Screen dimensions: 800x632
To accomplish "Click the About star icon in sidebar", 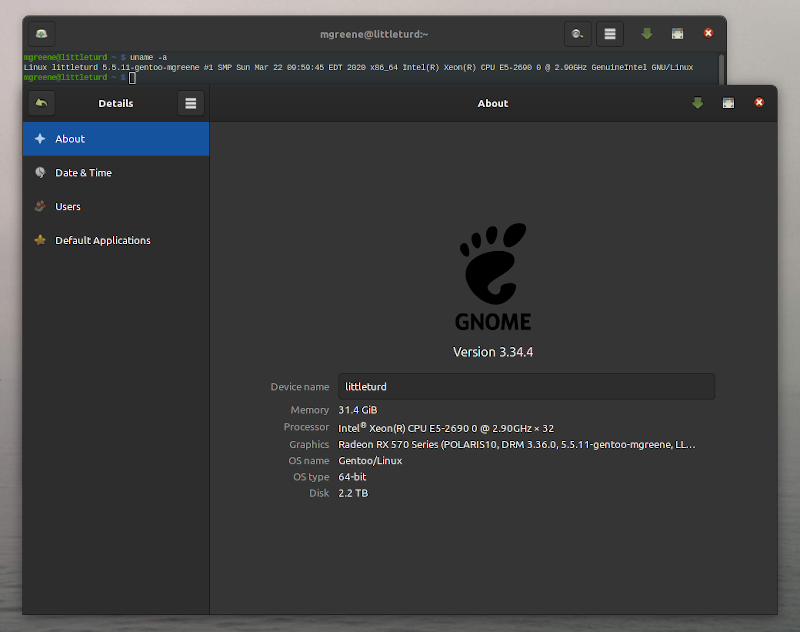I will 40,138.
